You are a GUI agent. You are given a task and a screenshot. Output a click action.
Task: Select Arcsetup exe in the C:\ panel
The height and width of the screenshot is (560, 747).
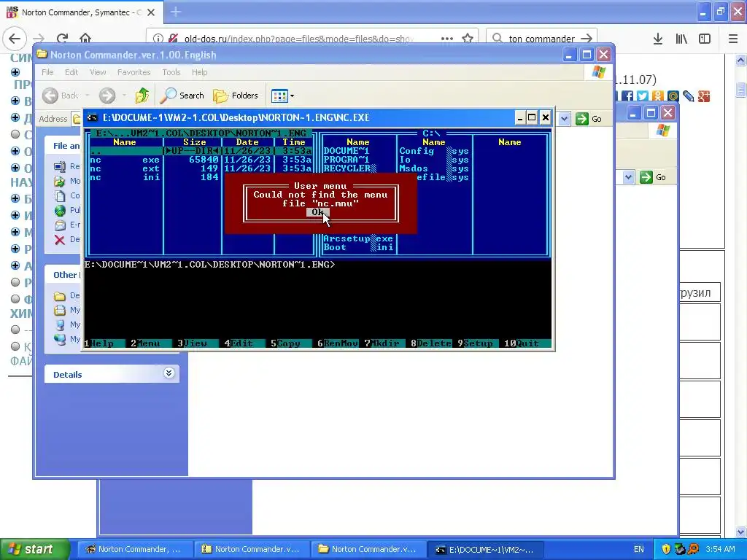click(358, 238)
